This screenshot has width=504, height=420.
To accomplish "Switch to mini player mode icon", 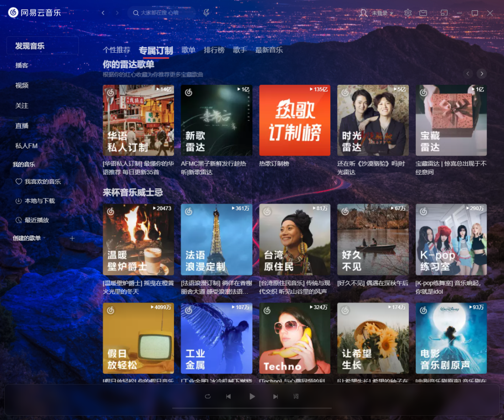I will pyautogui.click(x=444, y=13).
